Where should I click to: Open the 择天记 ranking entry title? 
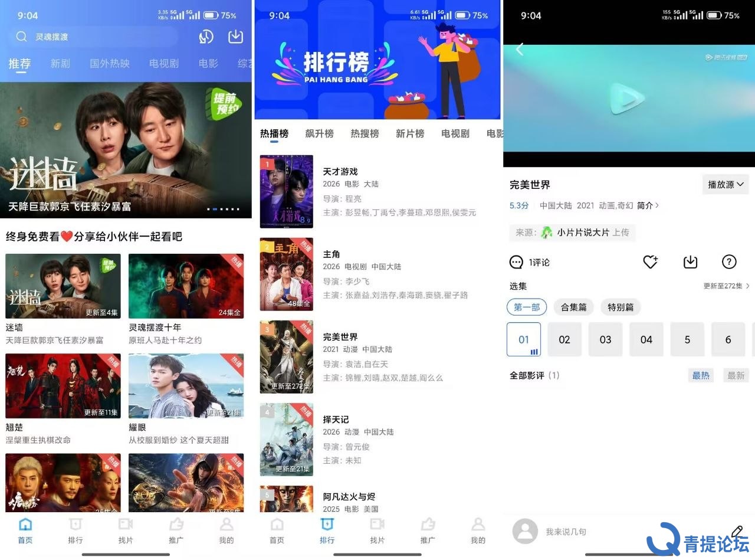pos(336,420)
